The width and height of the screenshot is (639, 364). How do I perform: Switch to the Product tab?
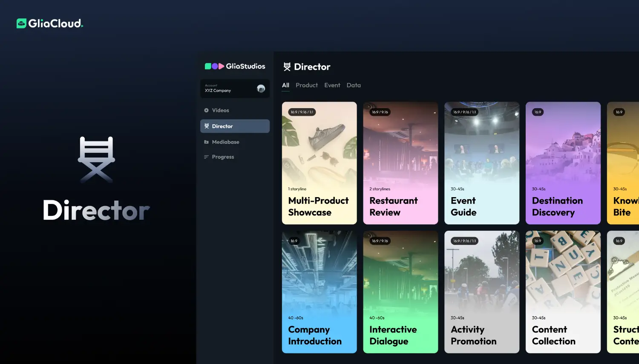point(307,85)
